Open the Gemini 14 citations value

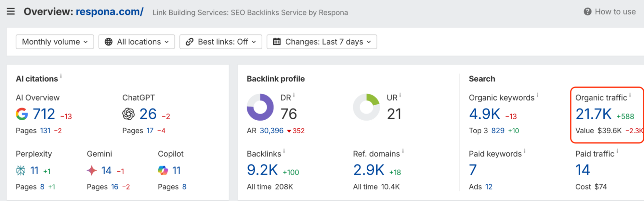coord(106,171)
